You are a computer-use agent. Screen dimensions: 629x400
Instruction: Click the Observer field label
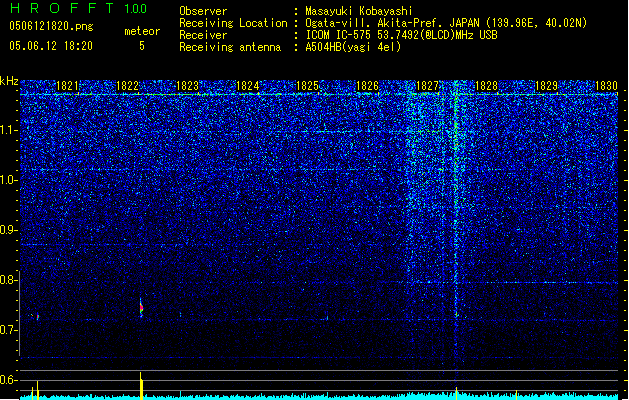(x=203, y=11)
